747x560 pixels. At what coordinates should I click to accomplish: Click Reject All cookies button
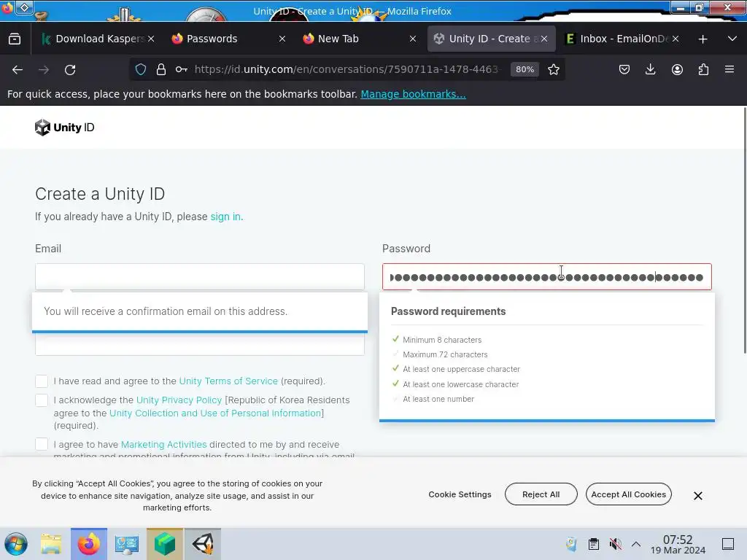coord(541,494)
